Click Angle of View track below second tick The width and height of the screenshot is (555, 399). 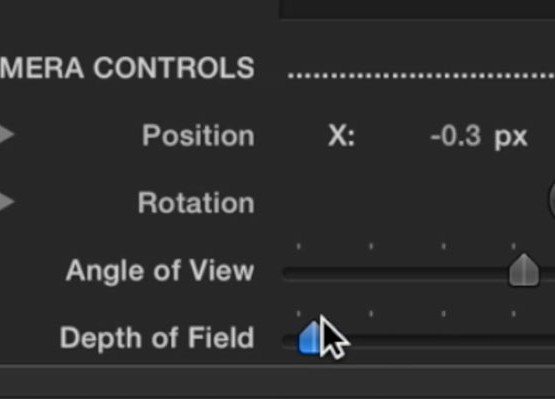371,273
